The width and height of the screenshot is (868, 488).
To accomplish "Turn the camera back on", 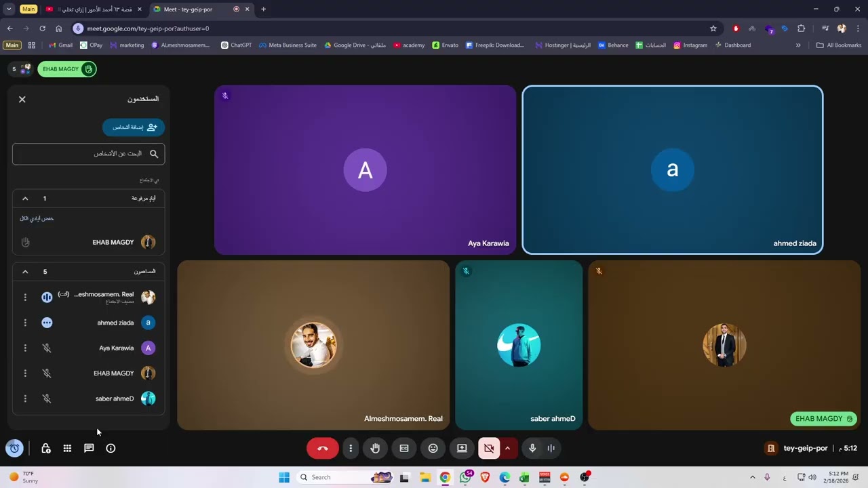I will point(488,448).
